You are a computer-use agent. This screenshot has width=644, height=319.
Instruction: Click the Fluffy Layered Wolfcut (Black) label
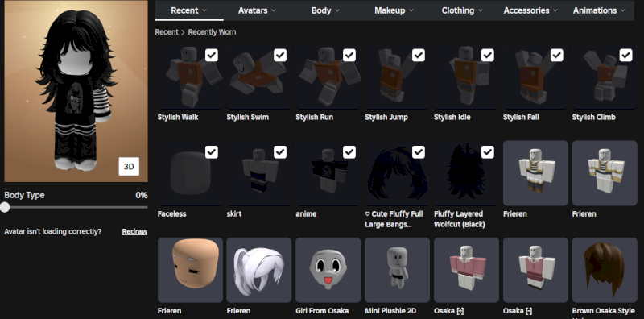(x=459, y=219)
